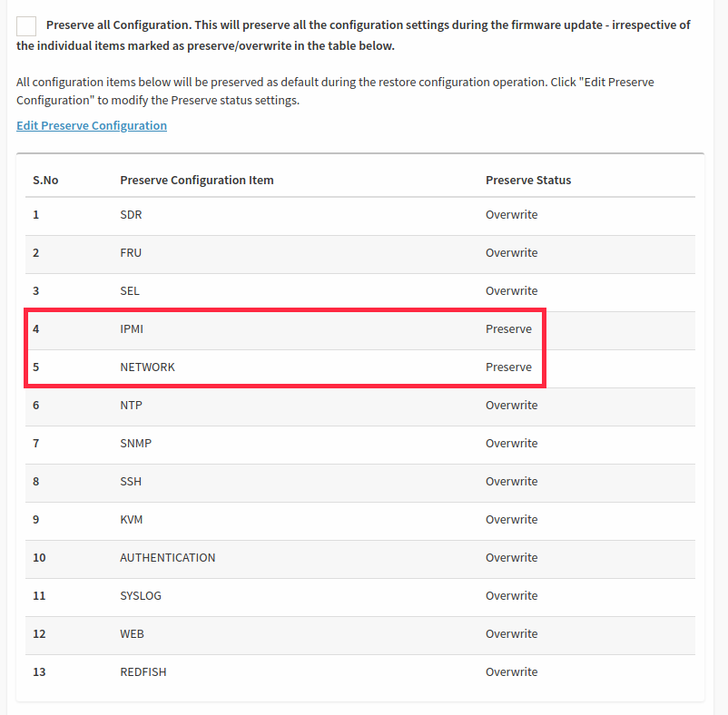
Task: Select the NTP row
Action: coord(360,406)
